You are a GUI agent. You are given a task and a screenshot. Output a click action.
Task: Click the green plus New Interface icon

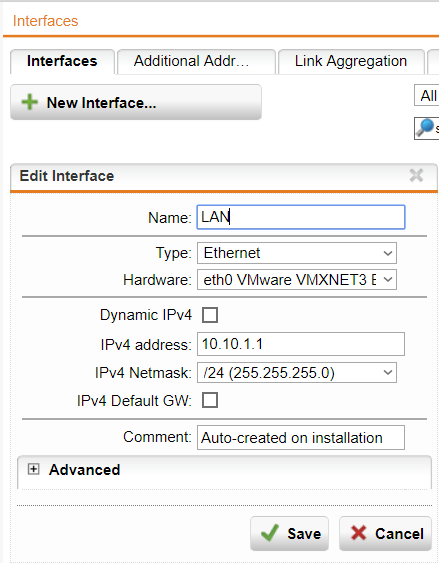(x=29, y=102)
